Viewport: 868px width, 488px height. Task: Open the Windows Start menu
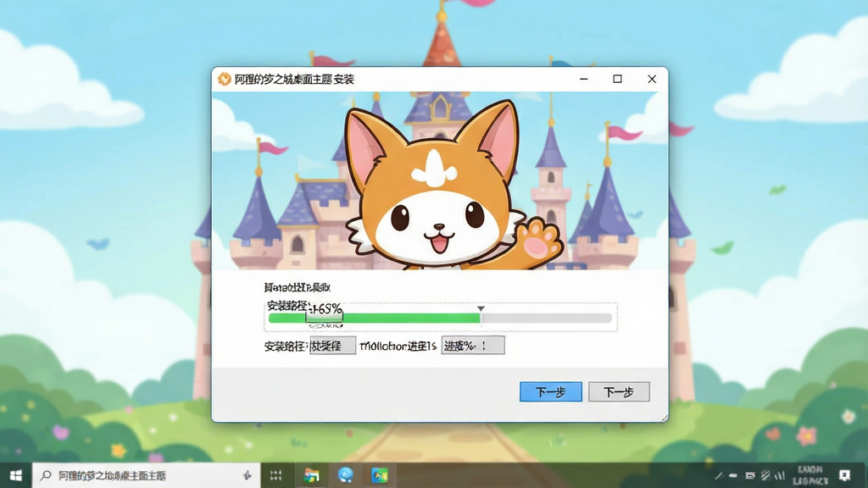click(x=16, y=475)
